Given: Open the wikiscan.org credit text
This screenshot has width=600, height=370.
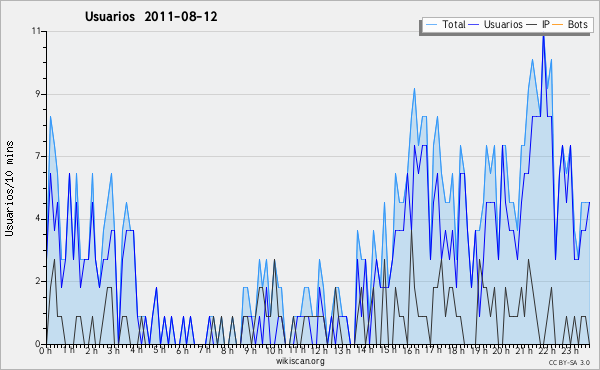Looking at the screenshot, I should (x=300, y=361).
